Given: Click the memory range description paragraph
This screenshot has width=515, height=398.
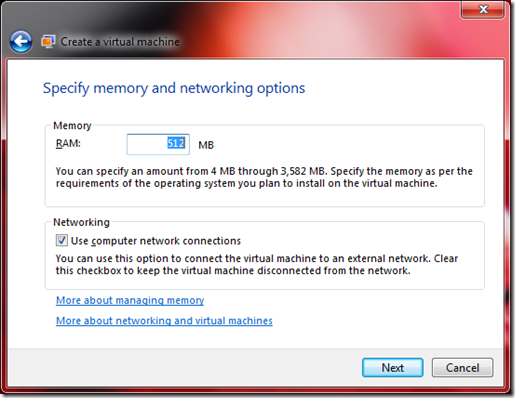Looking at the screenshot, I should coord(264,177).
